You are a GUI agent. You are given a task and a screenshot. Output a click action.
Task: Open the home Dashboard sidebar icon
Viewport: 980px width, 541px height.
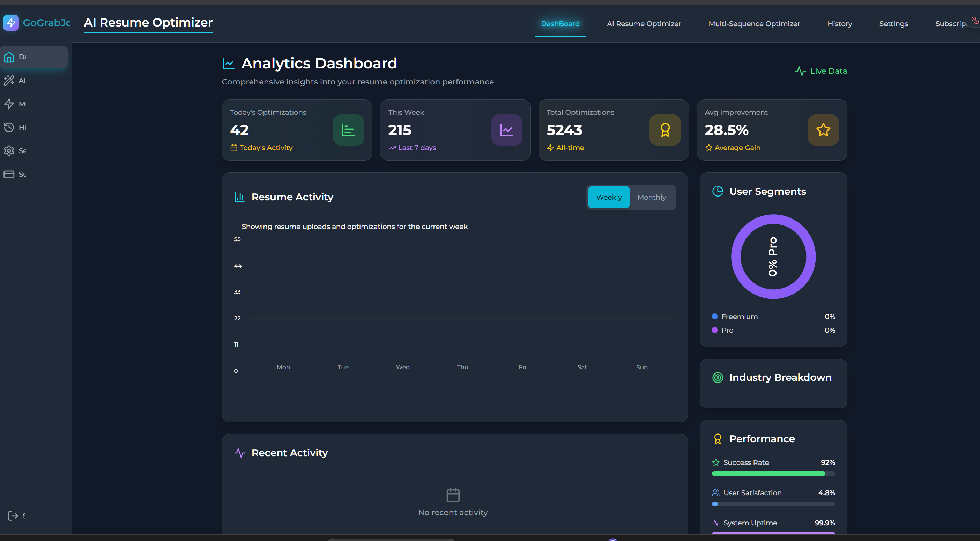[x=9, y=57]
